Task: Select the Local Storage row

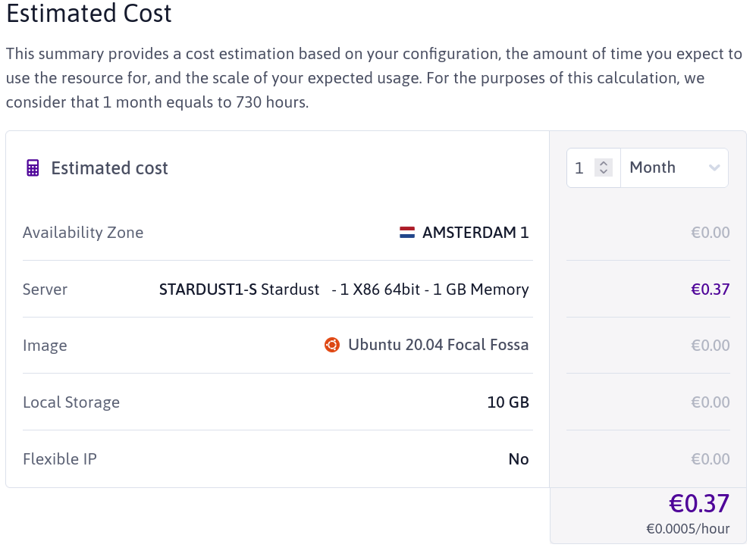Action: coord(71,402)
